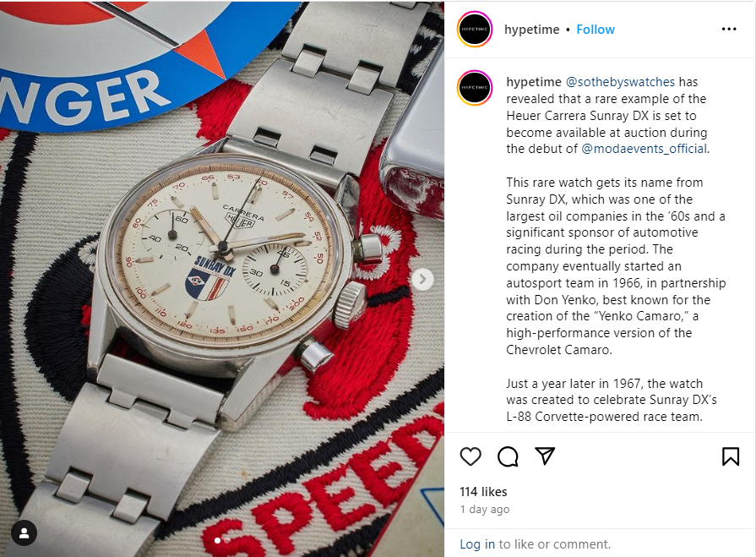This screenshot has height=557, width=756.
Task: Open hypetime avatar beside the caption
Action: point(475,88)
